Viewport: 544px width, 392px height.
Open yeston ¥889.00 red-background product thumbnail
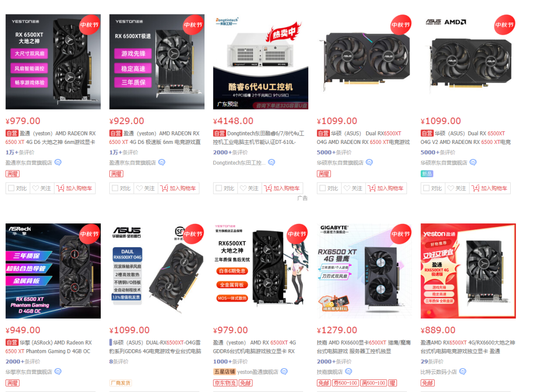(468, 271)
